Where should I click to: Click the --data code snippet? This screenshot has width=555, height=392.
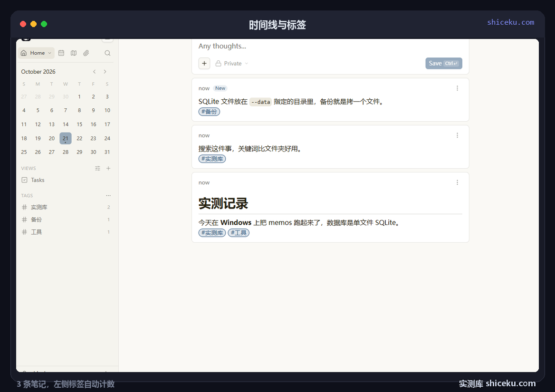pyautogui.click(x=260, y=102)
